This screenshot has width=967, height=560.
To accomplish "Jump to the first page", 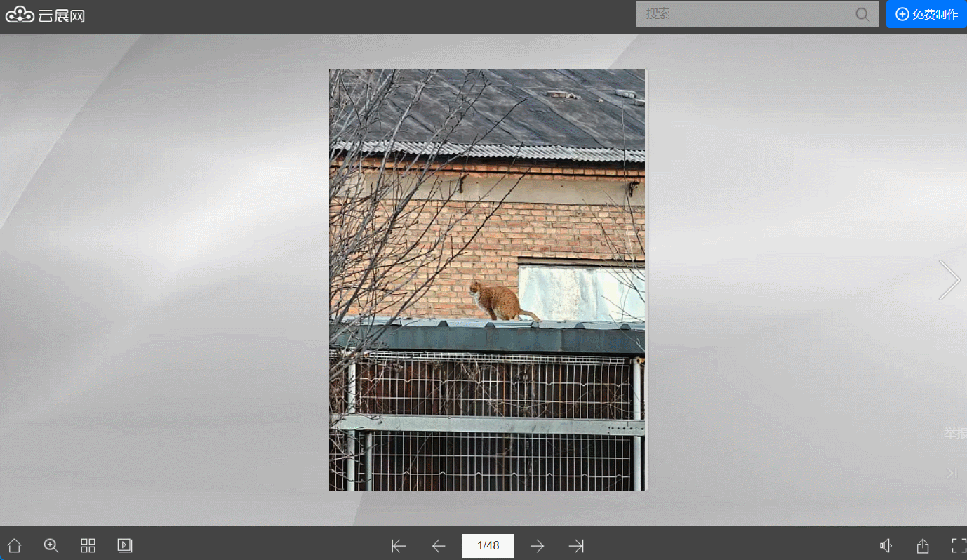I will [399, 546].
